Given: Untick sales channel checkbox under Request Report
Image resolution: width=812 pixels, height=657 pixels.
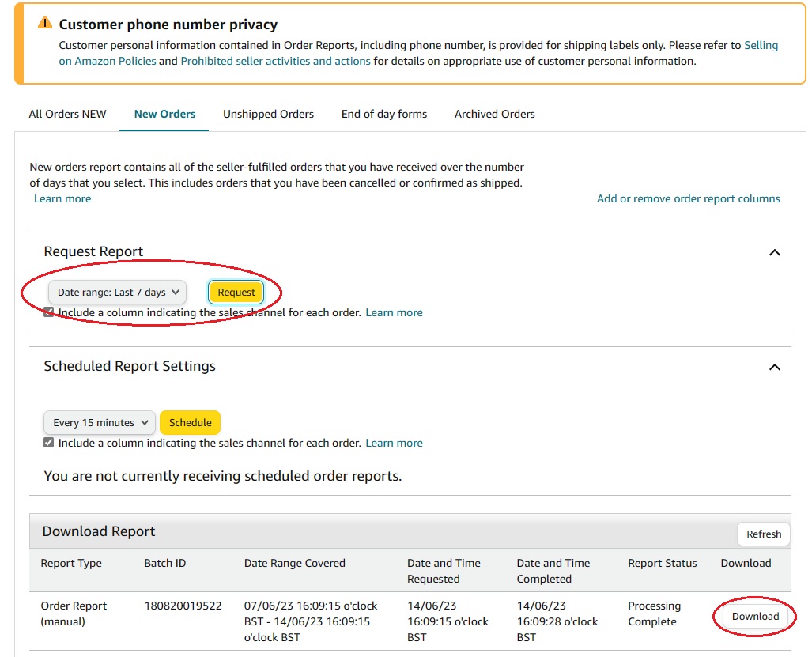Looking at the screenshot, I should [49, 312].
